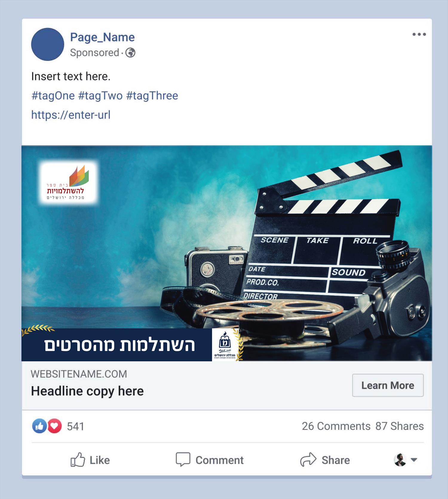View the 541 reactions count
Viewport: 448px width, 499px height.
coord(76,426)
